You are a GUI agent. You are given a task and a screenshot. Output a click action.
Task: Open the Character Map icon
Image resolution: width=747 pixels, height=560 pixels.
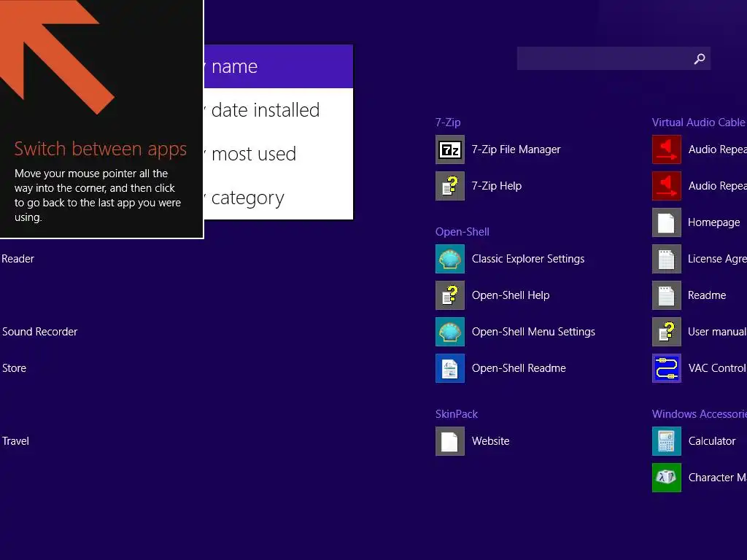[667, 478]
